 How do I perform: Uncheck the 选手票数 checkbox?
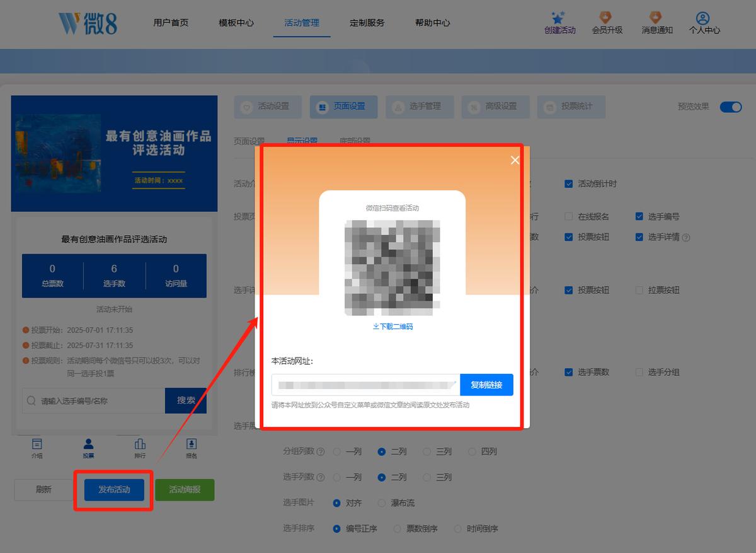(x=569, y=372)
